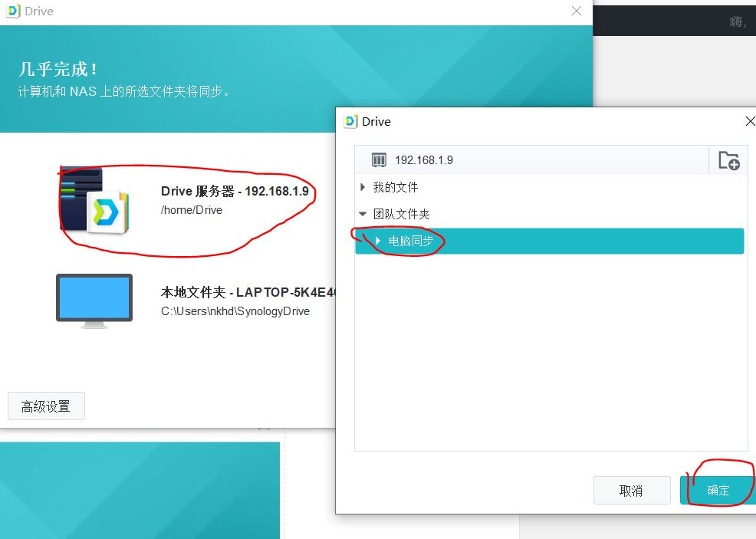Screen dimensions: 756x539
Task: Close the Drive setup window
Action: [576, 11]
